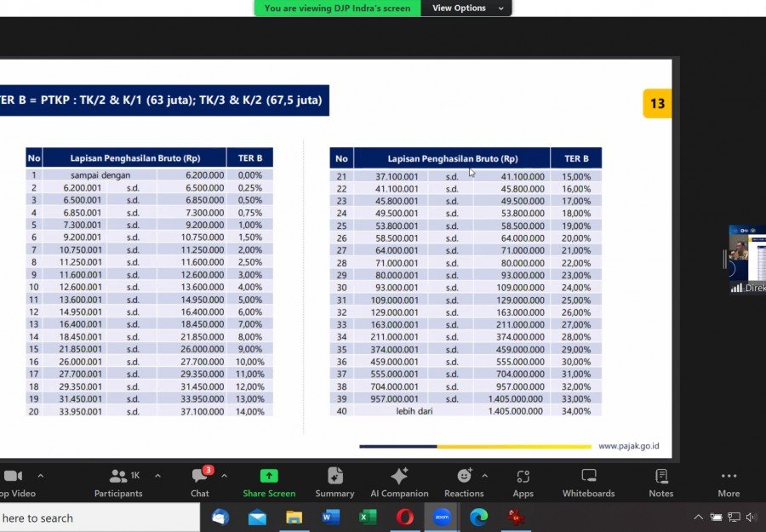The width and height of the screenshot is (766, 532).
Task: Open the Notes feature
Action: [x=660, y=481]
